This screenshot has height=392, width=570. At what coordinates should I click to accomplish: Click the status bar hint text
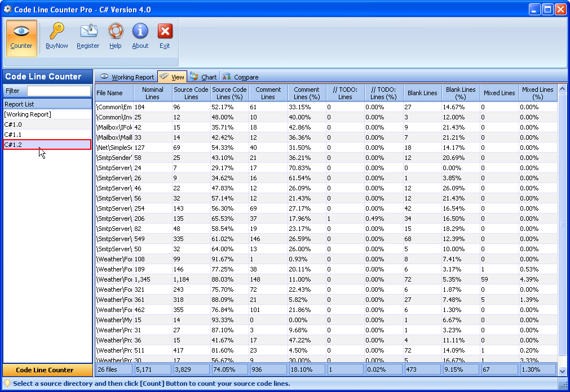(152, 384)
